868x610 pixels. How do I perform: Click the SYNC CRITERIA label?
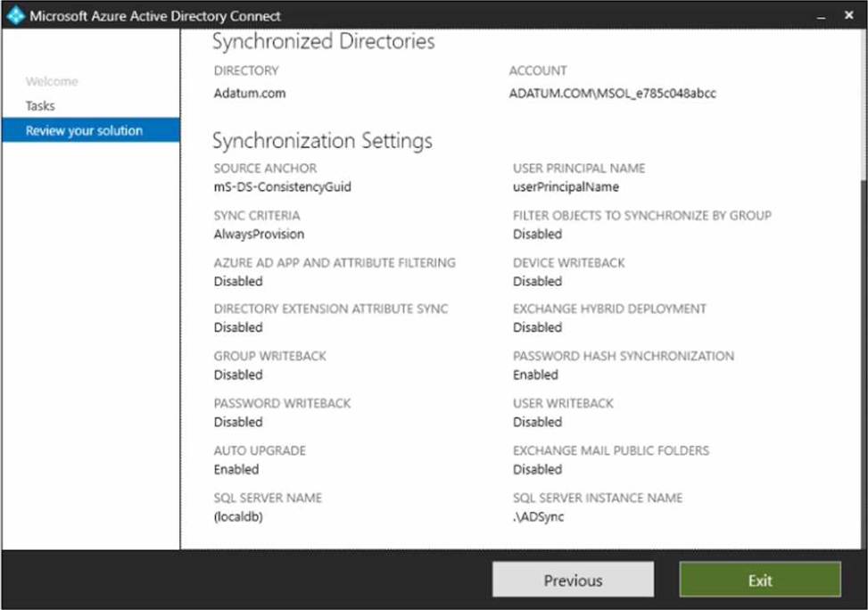(x=257, y=215)
